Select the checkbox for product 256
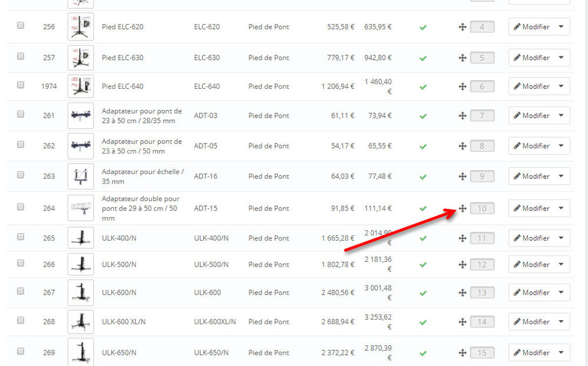Viewport: 588px width, 366px height. pyautogui.click(x=21, y=25)
